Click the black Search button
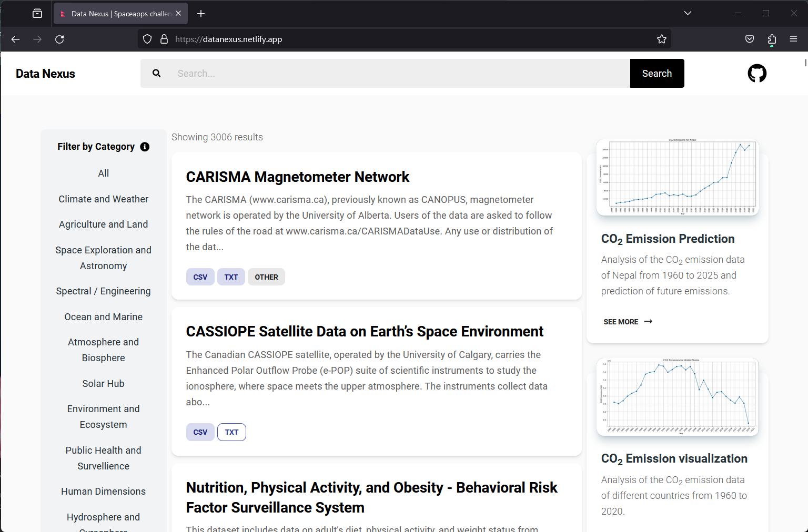This screenshot has width=808, height=532. point(657,73)
